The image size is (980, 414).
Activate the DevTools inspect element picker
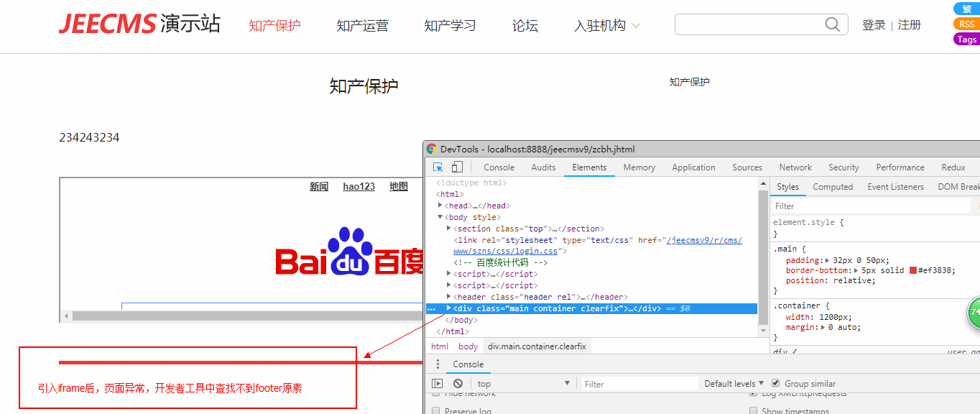[438, 167]
